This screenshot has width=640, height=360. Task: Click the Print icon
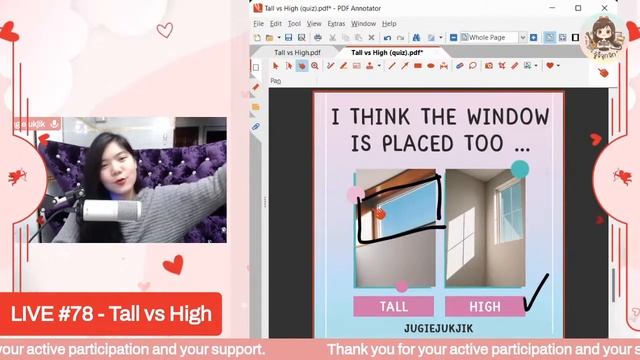point(318,38)
